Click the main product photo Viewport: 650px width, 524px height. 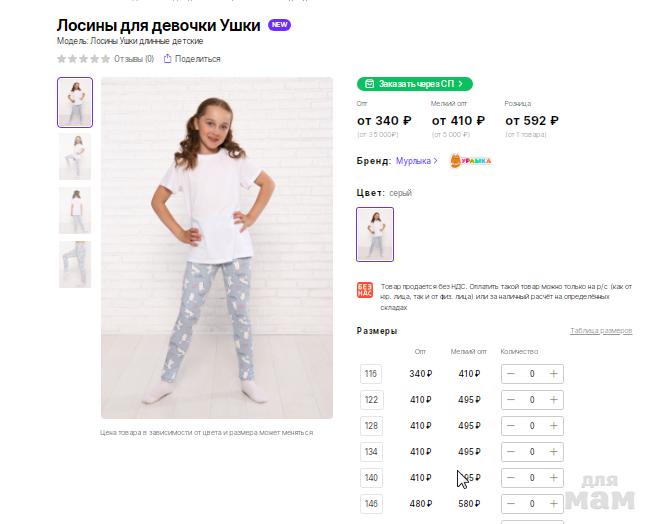click(x=217, y=247)
